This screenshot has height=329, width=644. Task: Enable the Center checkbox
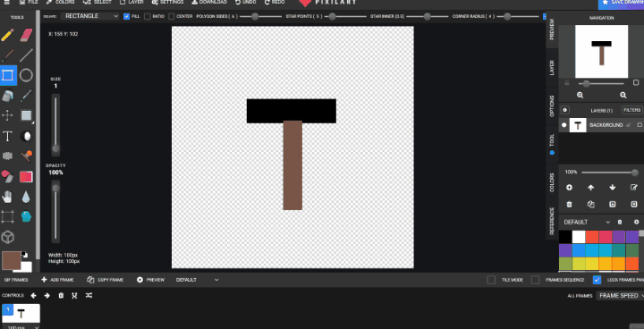click(171, 16)
